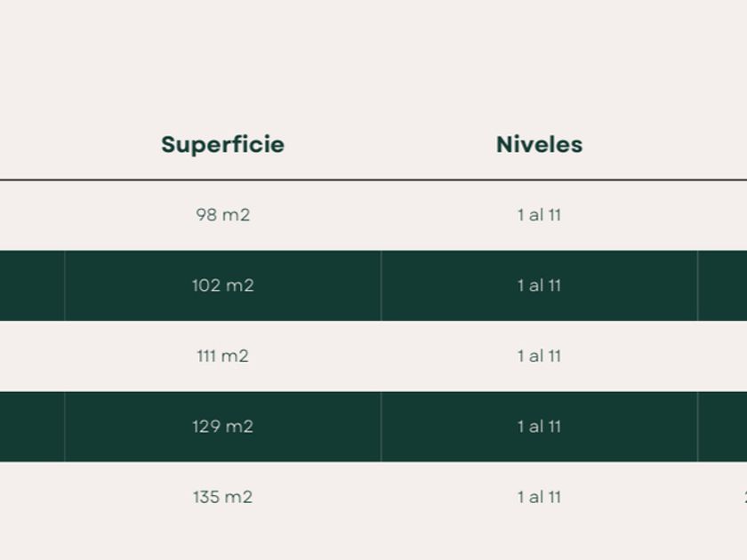Viewport: 747px width, 560px height.
Task: Click the empty cell left of 98 m2
Action: 32,215
